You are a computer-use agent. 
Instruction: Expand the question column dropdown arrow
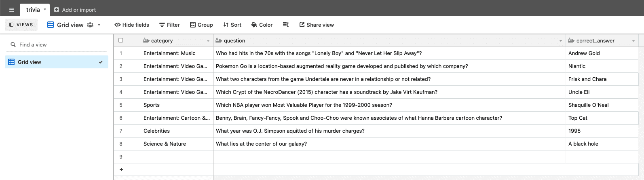[561, 41]
